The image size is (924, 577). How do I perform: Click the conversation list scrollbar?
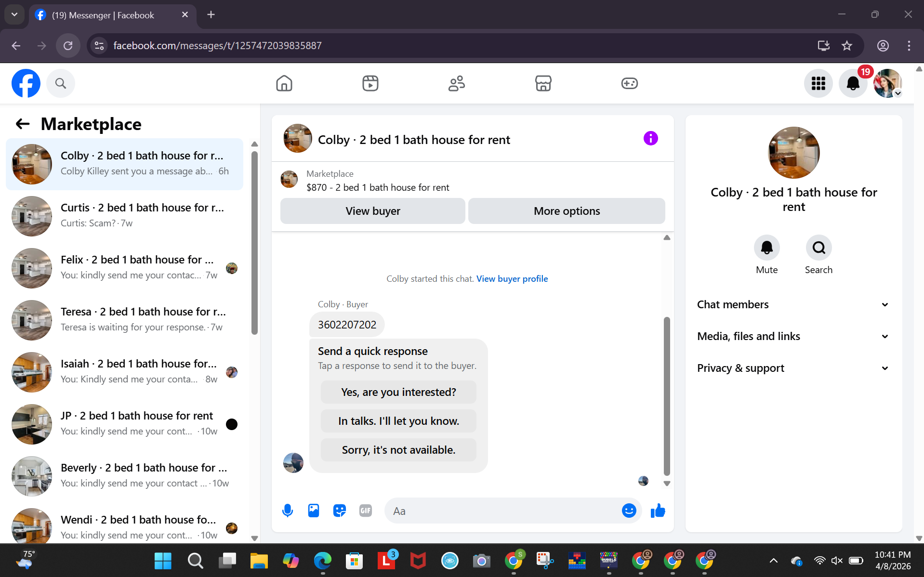pos(254,243)
